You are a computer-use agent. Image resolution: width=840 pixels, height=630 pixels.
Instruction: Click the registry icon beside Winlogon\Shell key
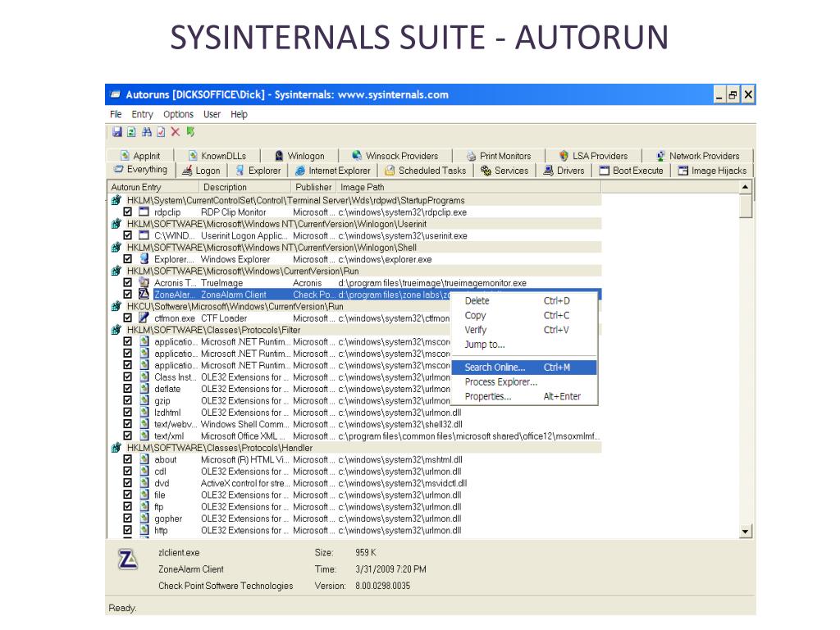pyautogui.click(x=116, y=247)
